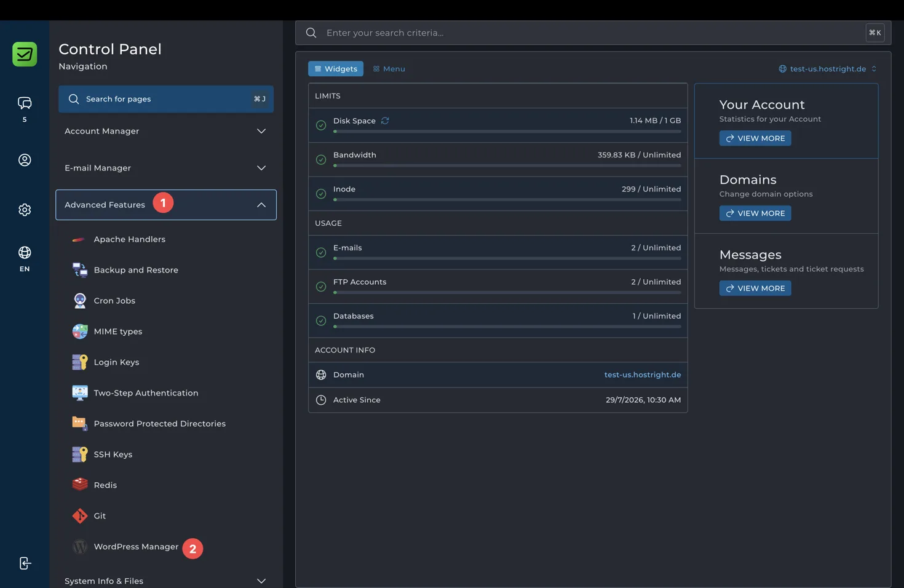
Task: Expand the E-mail Manager section
Action: [166, 168]
